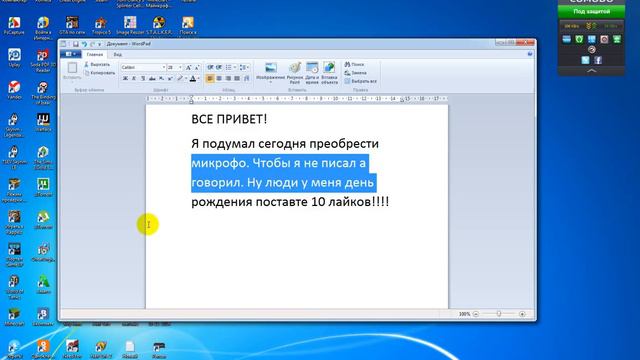Image resolution: width=640 pixels, height=360 pixels.
Task: Toggle italic (К) formatting
Action: (x=134, y=78)
